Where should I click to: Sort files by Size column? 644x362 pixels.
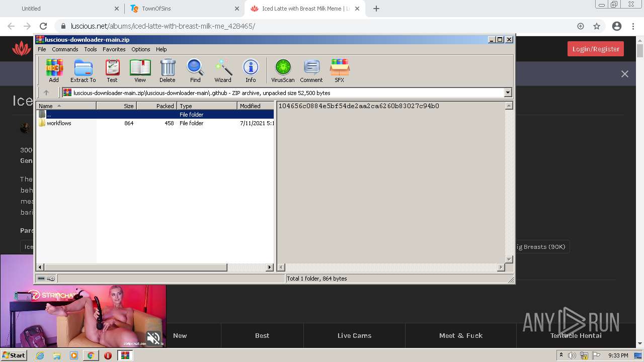(117, 106)
